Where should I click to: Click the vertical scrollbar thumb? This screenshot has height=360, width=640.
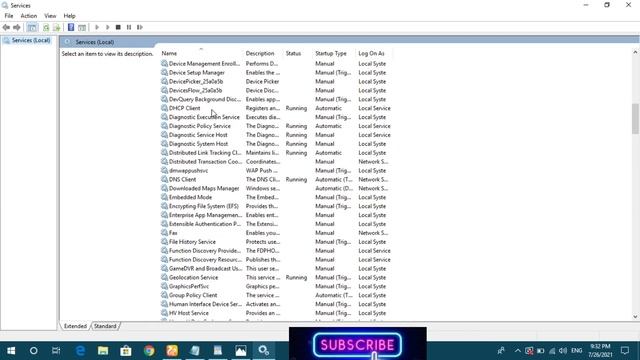(635, 118)
